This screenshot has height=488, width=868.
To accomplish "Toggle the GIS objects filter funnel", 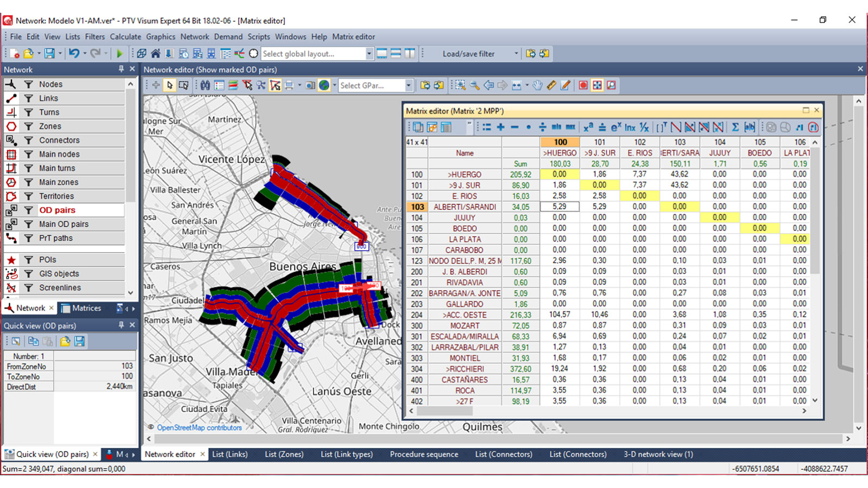I will pyautogui.click(x=28, y=274).
